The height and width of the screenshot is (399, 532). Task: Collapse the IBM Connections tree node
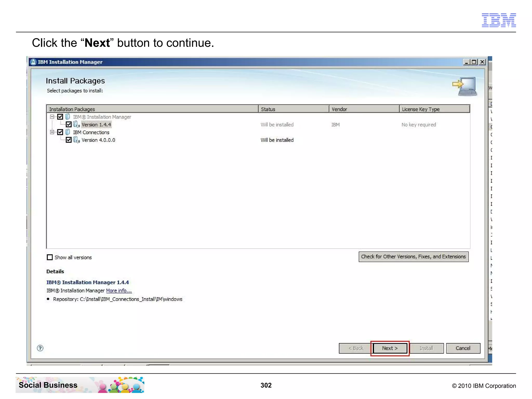(x=52, y=132)
